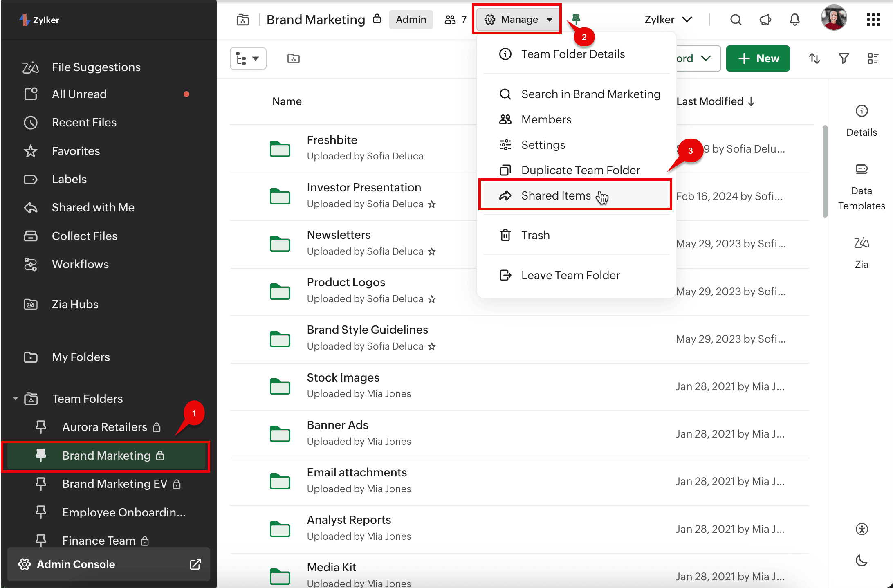Click the green New button
Image resolution: width=893 pixels, height=588 pixels.
pos(758,58)
